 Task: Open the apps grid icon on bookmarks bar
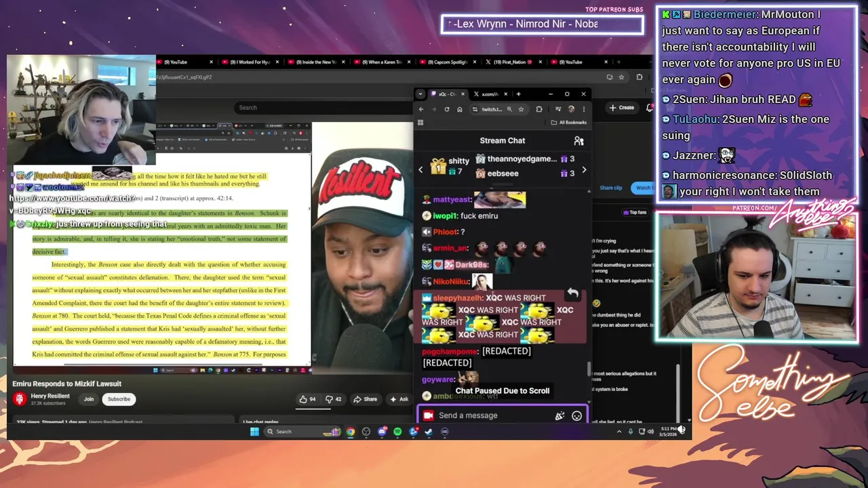[420, 123]
